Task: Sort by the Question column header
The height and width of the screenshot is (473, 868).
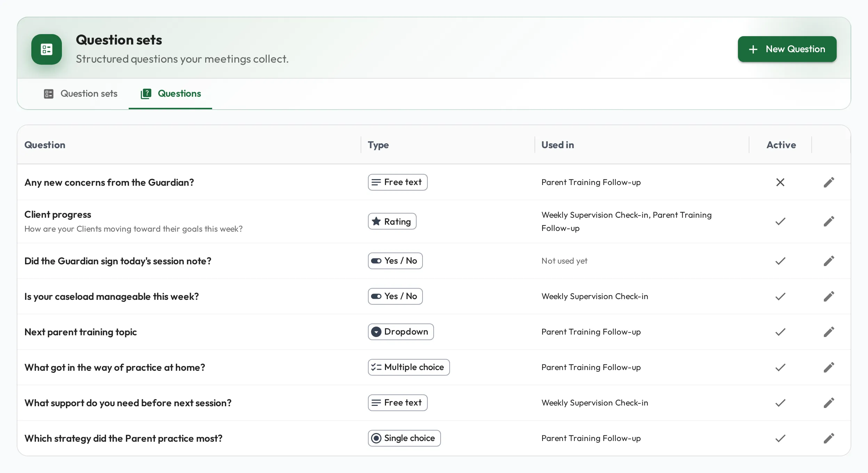Action: pyautogui.click(x=45, y=145)
